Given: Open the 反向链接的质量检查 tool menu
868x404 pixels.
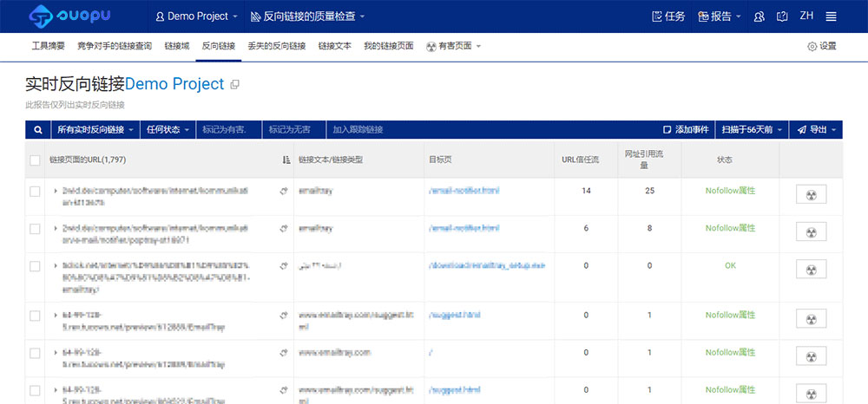Looking at the screenshot, I should point(308,16).
